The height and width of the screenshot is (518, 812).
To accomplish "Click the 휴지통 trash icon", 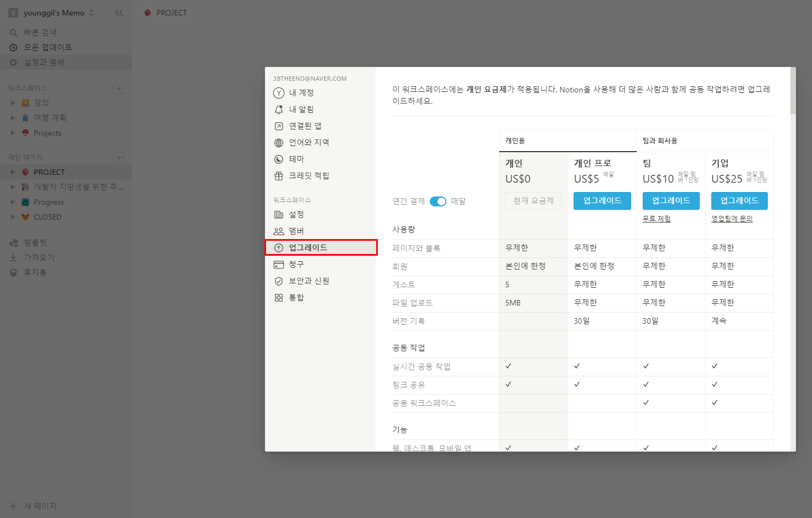I will click(13, 273).
